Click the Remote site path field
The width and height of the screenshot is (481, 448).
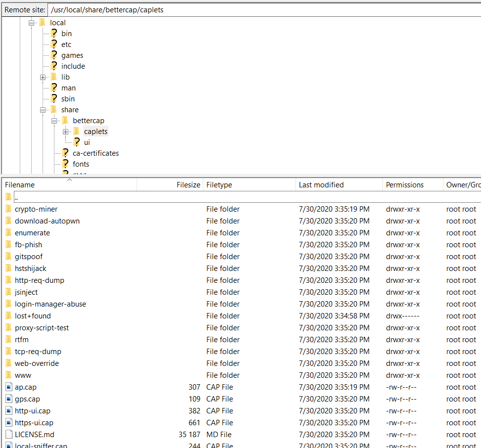[264, 10]
